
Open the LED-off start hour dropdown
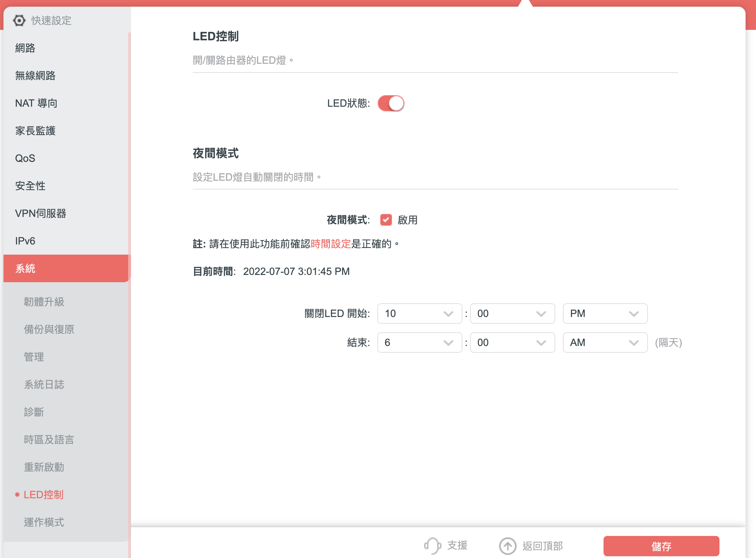click(419, 314)
